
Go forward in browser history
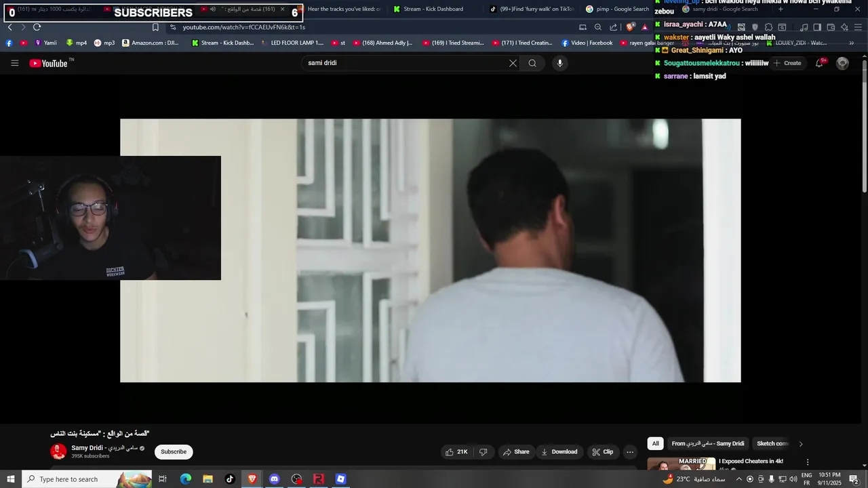pos(22,27)
